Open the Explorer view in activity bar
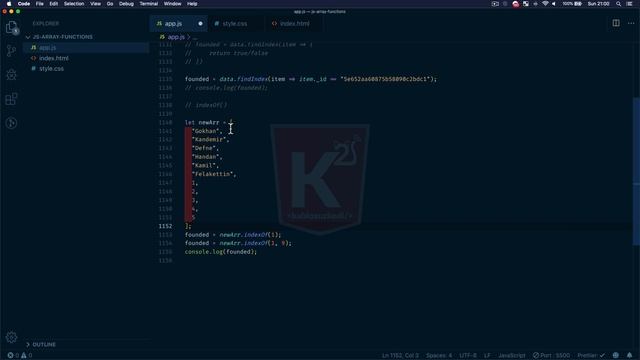Viewport: 640px width, 360px height. click(x=11, y=27)
